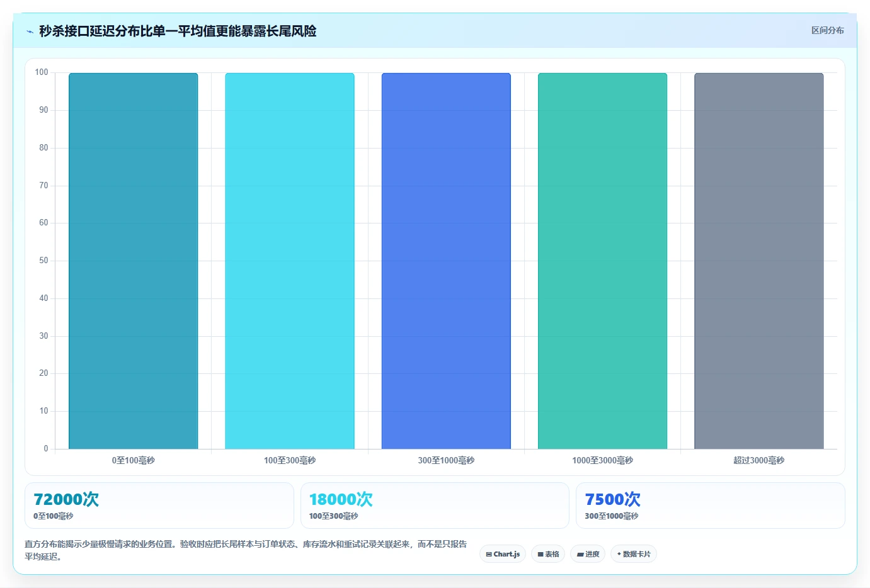The image size is (870, 588).
Task: Click the y-axis value 100
Action: (42, 72)
